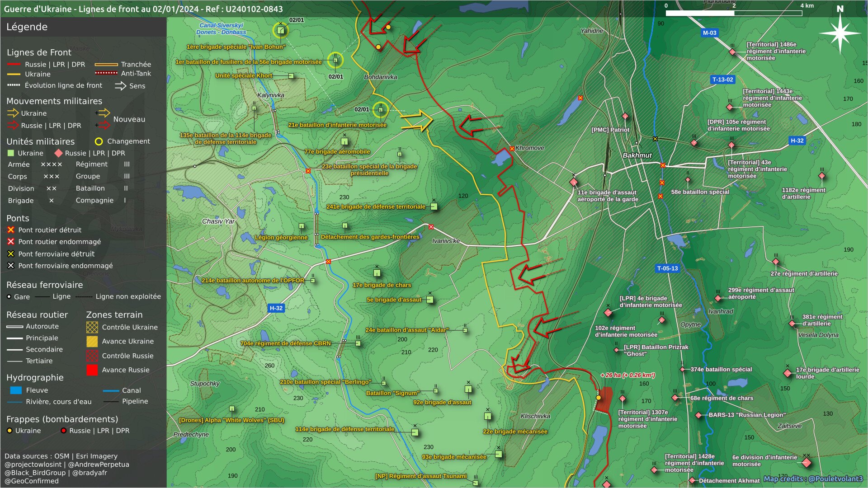The height and width of the screenshot is (488, 868).
Task: Click destroyed bridge marker near 23e bataillon spécial
Action: (x=308, y=171)
